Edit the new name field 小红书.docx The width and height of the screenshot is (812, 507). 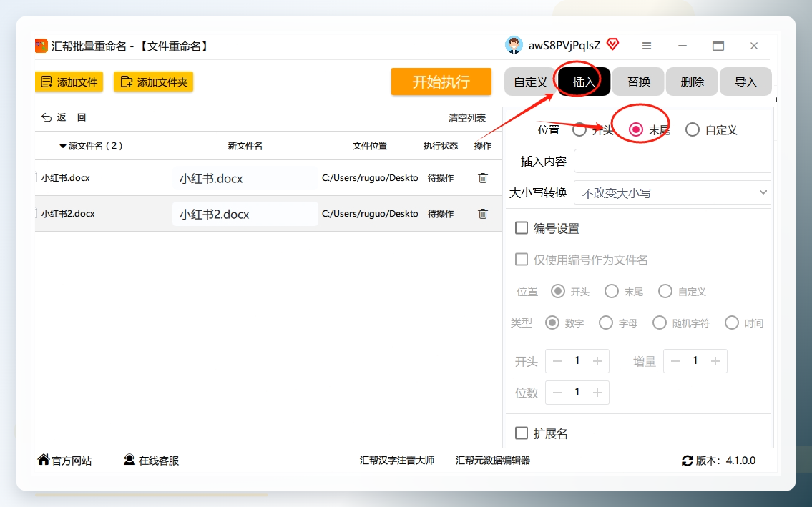point(245,178)
